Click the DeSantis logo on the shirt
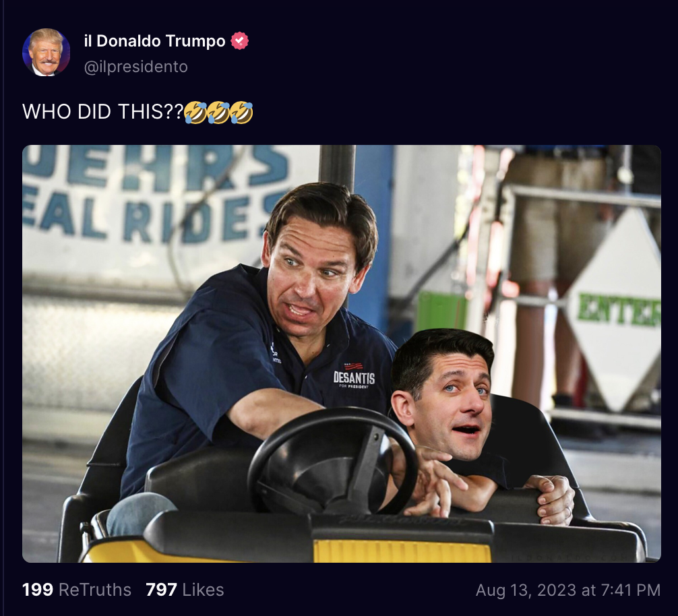The width and height of the screenshot is (678, 616). coord(354,375)
